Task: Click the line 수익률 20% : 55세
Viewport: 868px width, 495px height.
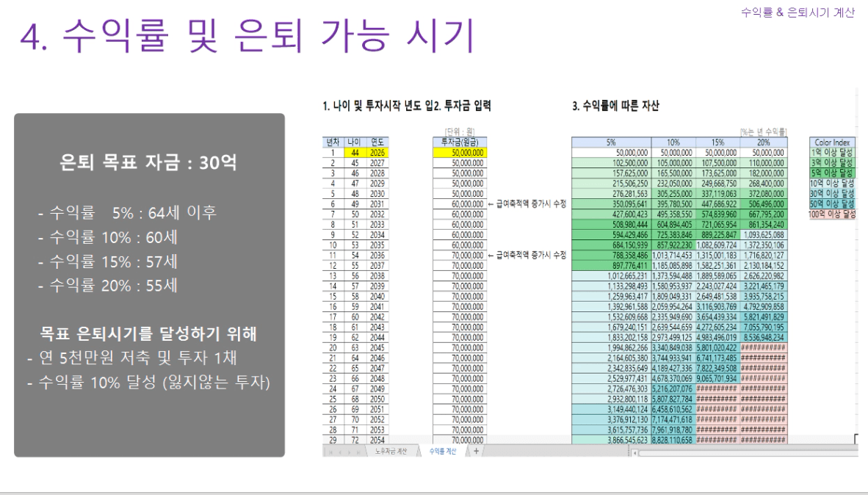Action: [108, 286]
